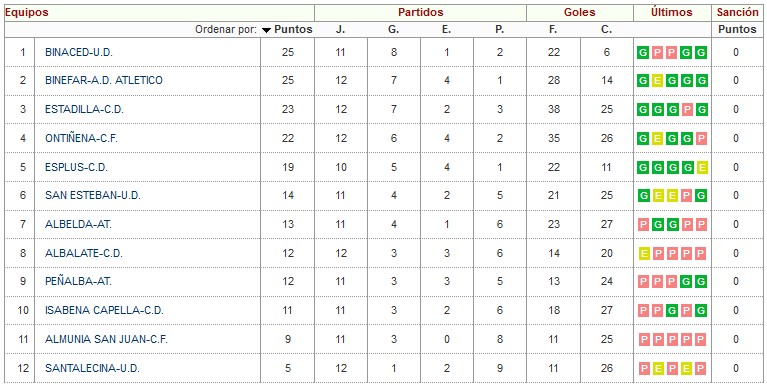
Task: Click yellow E badge in BINEFAR-A.D. ATLETICO row
Action: pyautogui.click(x=657, y=80)
